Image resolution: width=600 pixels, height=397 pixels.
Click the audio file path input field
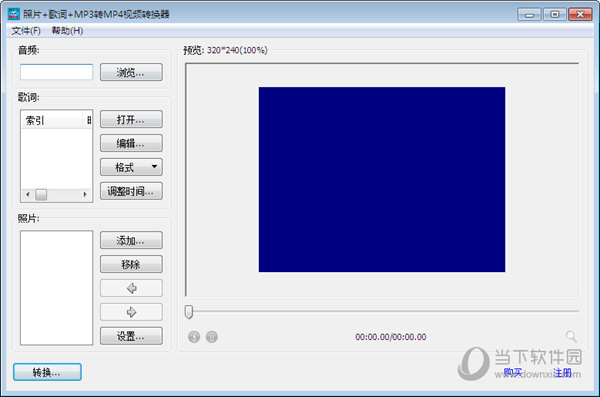tap(57, 72)
